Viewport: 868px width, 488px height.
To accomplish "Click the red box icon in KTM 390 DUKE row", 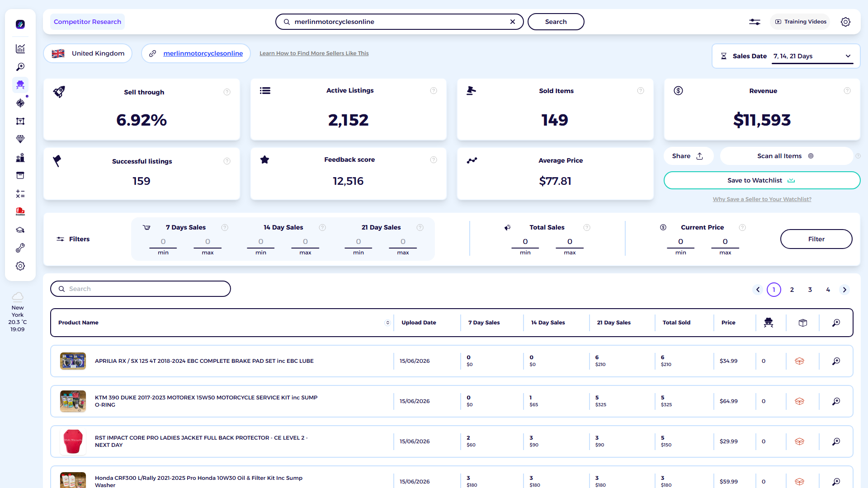I will (799, 401).
